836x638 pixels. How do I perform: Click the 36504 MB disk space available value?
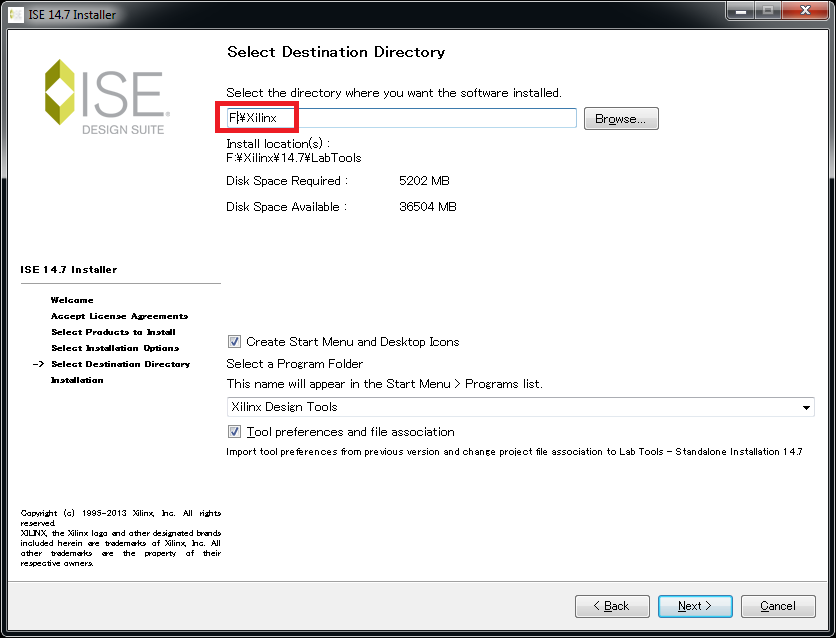click(428, 207)
